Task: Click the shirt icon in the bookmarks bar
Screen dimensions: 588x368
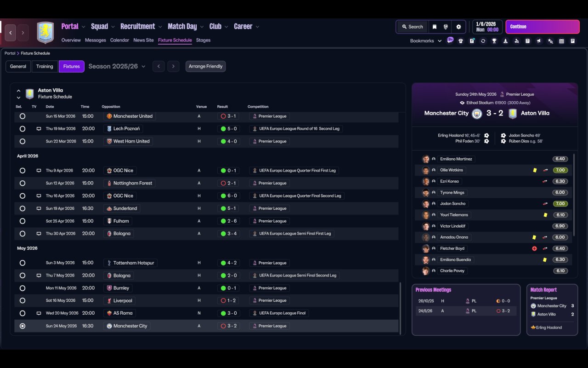Action: tap(461, 41)
